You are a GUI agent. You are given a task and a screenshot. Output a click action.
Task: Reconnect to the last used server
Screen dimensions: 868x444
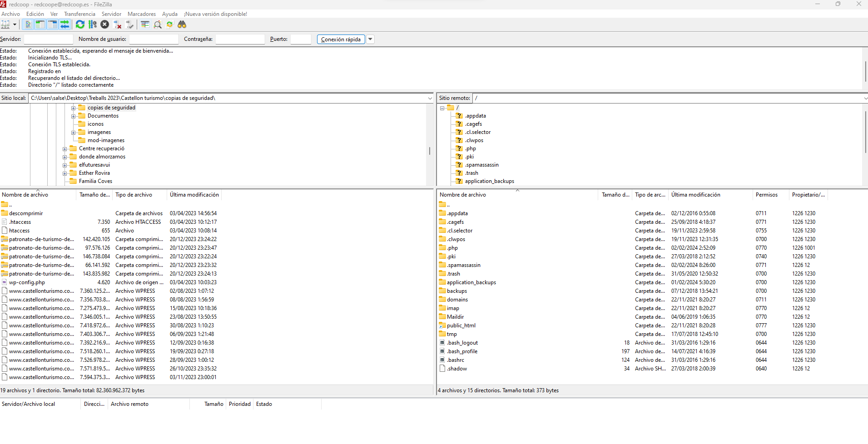tap(129, 25)
